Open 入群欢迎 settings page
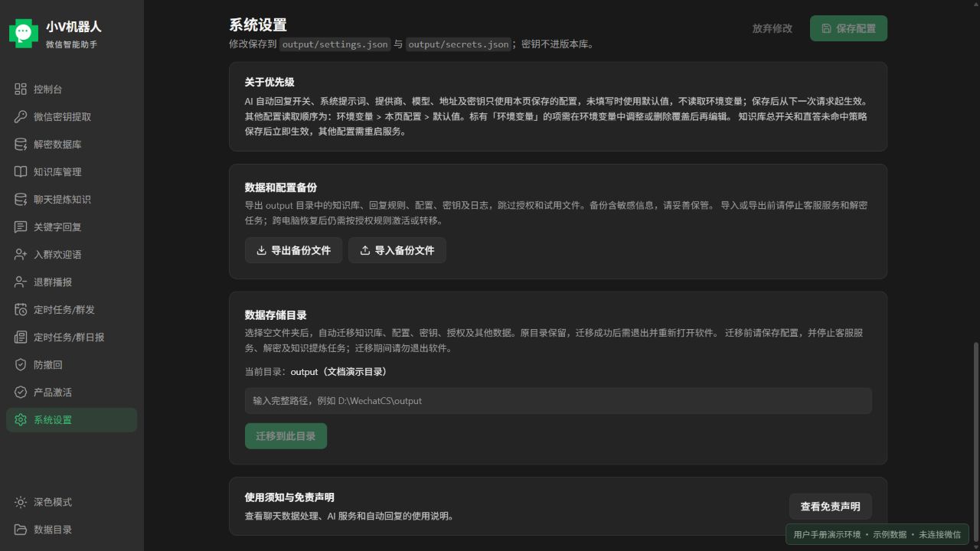The width and height of the screenshot is (980, 551). coord(72,255)
